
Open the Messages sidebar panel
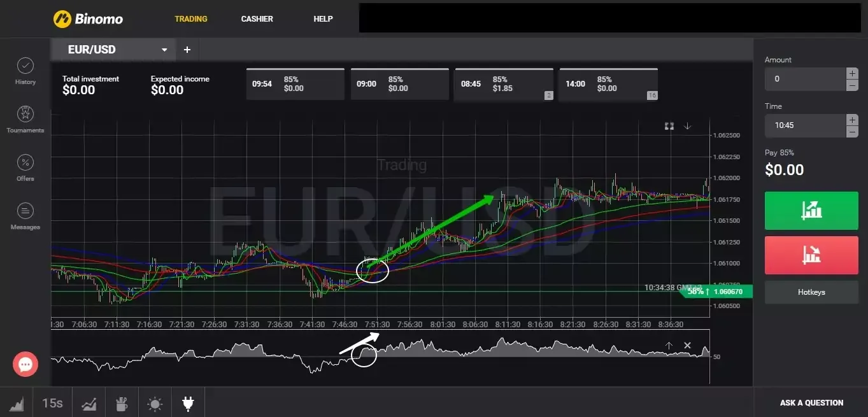tap(25, 216)
